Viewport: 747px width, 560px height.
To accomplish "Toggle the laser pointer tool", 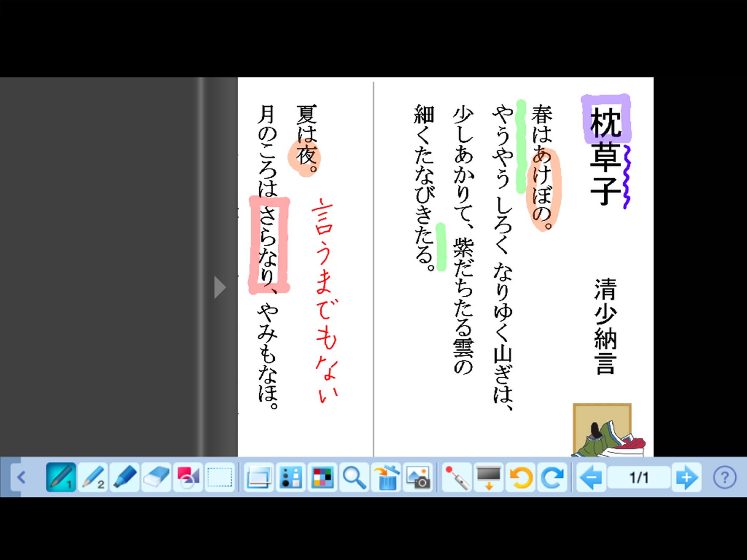I will click(457, 477).
